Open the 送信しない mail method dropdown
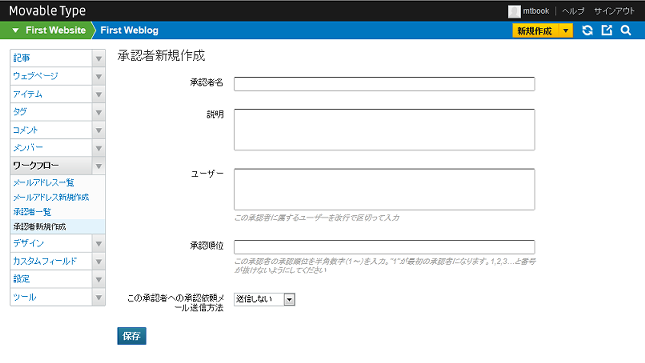This screenshot has height=363, width=645. tap(264, 299)
